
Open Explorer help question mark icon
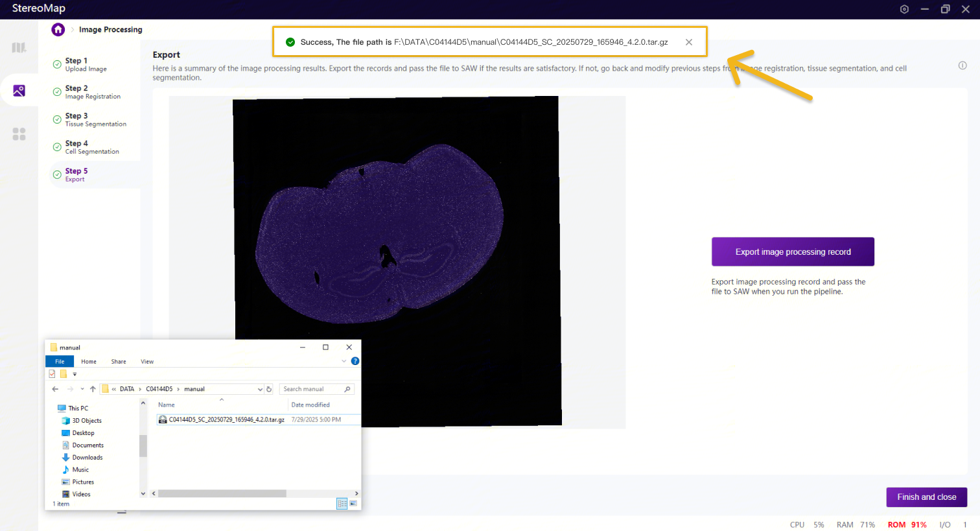355,361
